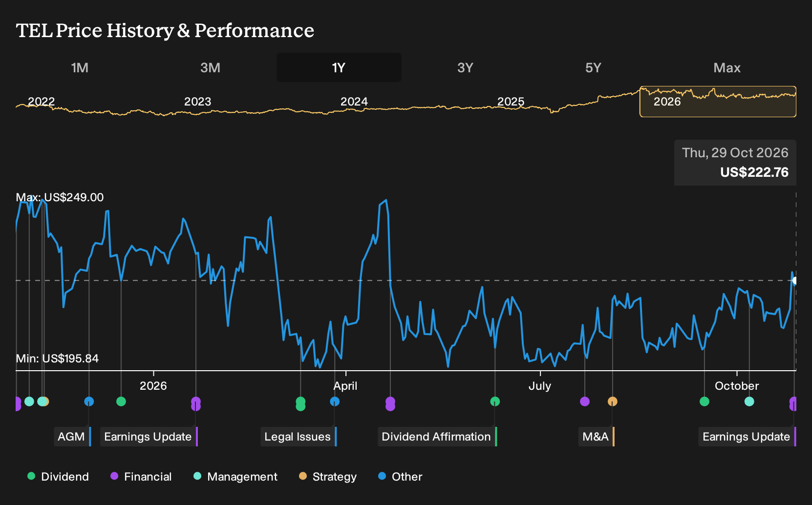Click the blue Other dot left of April

click(x=335, y=401)
